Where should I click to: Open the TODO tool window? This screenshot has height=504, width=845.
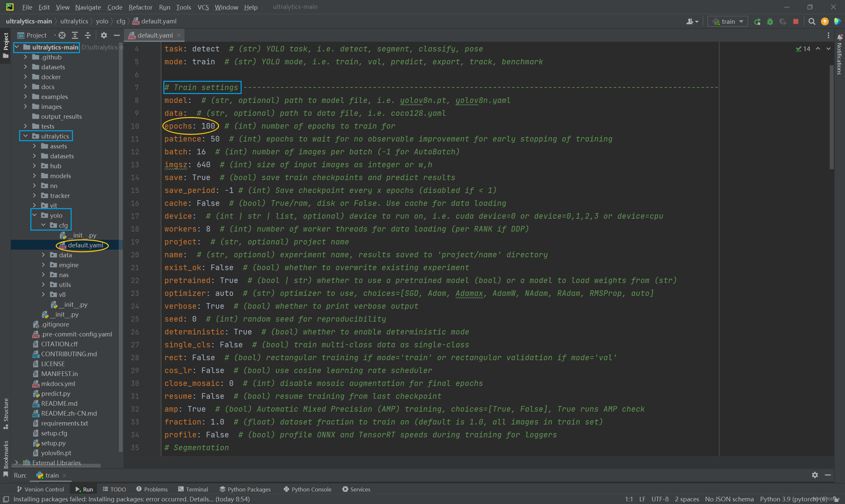tap(115, 489)
